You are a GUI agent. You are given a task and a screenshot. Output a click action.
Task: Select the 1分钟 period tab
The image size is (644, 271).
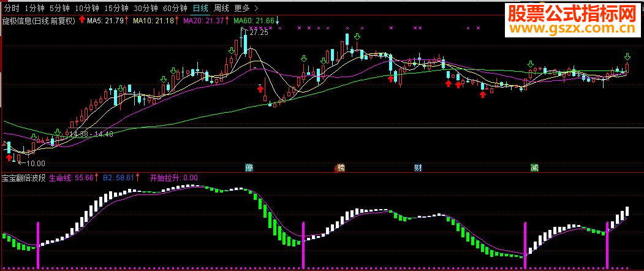coord(34,8)
